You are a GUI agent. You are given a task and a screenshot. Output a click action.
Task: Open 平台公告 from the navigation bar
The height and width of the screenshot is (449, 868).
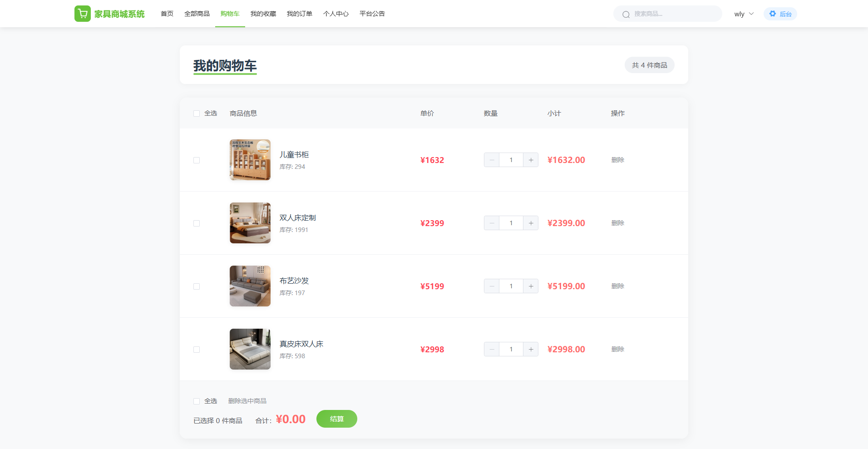[372, 14]
